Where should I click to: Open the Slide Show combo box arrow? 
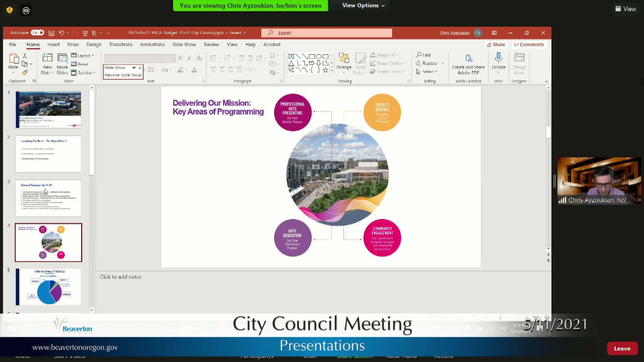[134, 68]
